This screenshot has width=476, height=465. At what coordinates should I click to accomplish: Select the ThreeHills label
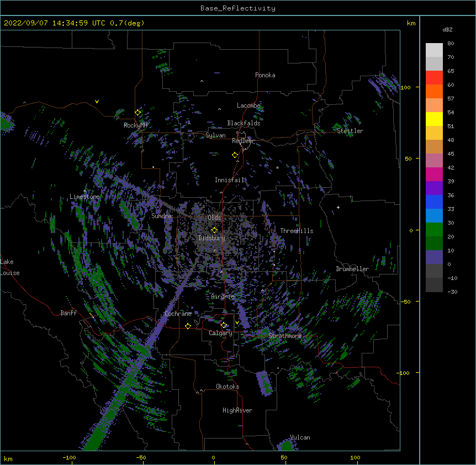click(x=297, y=231)
